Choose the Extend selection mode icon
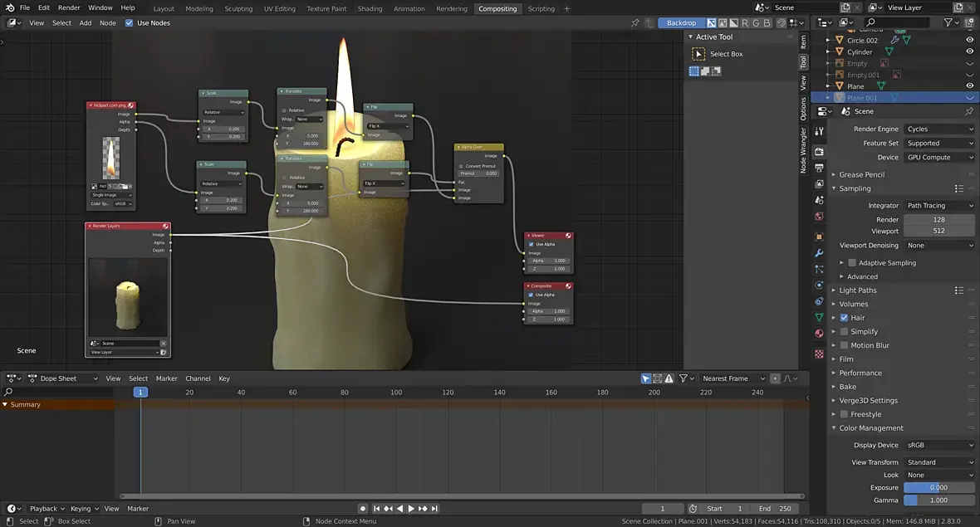The width and height of the screenshot is (980, 527). tap(705, 71)
